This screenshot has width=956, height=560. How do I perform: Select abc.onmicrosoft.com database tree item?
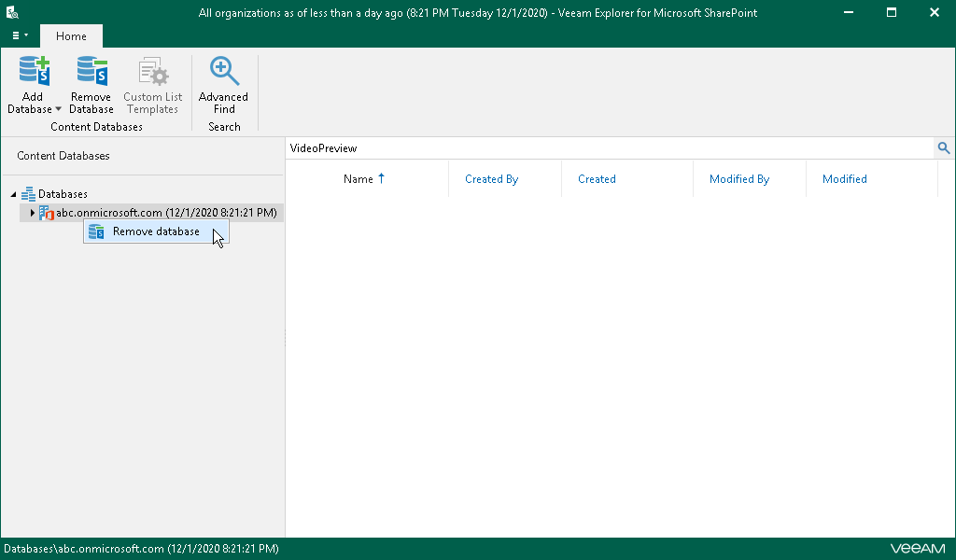(x=166, y=213)
